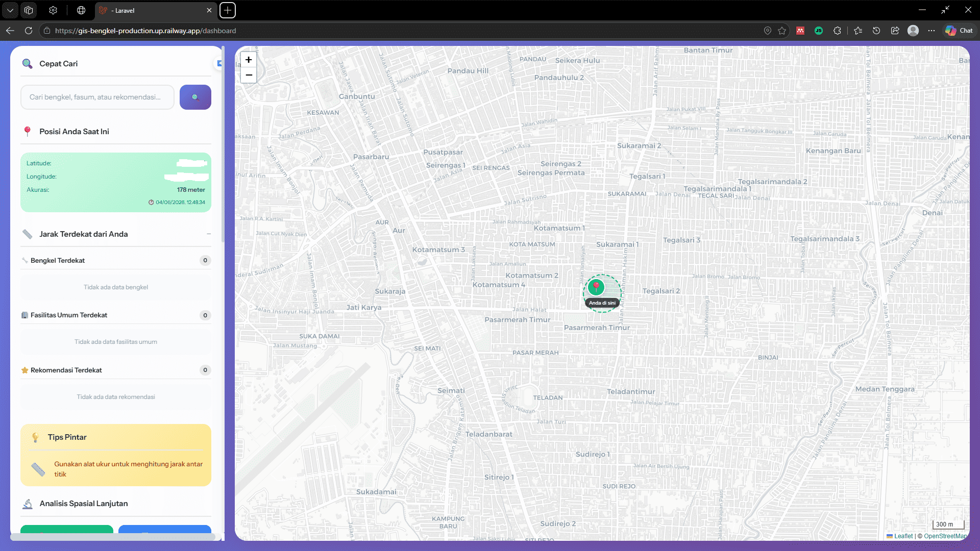Bookmark page with star icon
This screenshot has height=551, width=980.
[782, 31]
